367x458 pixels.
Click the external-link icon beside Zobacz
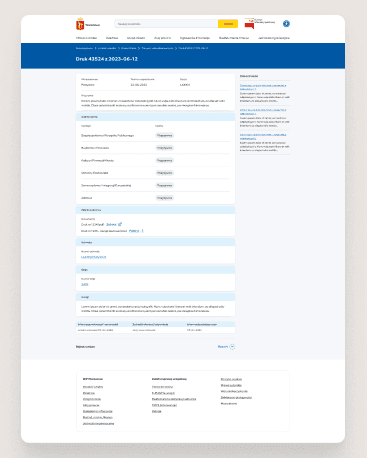[x=120, y=224]
